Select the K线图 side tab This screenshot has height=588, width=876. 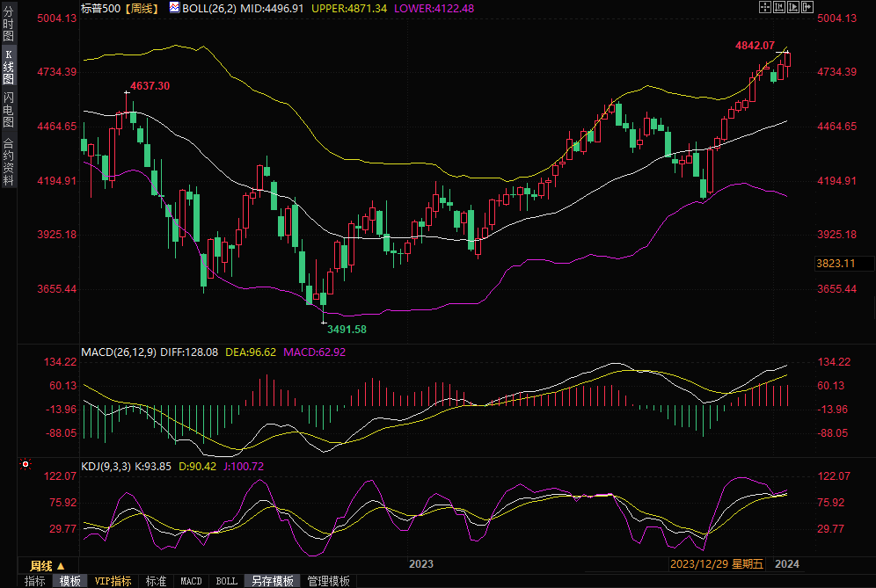[x=8, y=66]
